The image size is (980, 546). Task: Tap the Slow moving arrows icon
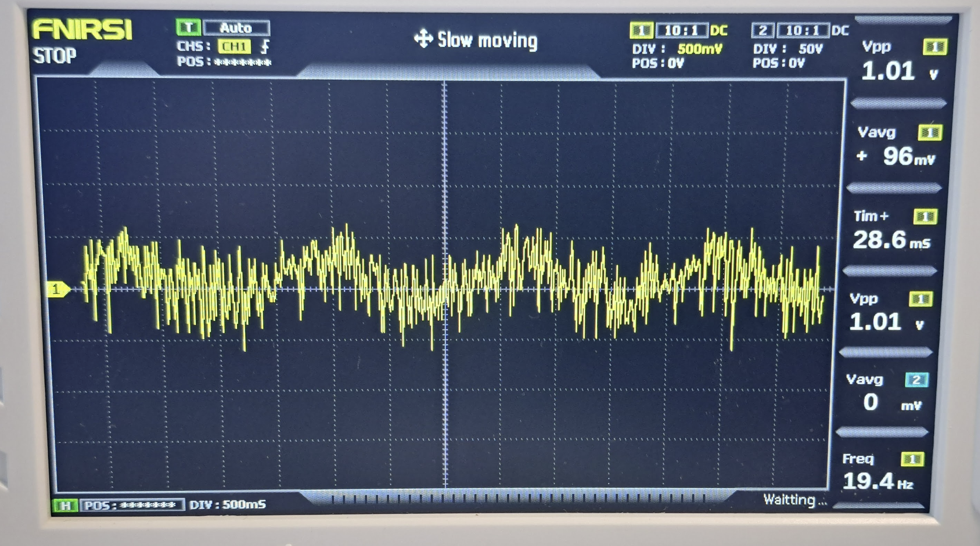(424, 38)
